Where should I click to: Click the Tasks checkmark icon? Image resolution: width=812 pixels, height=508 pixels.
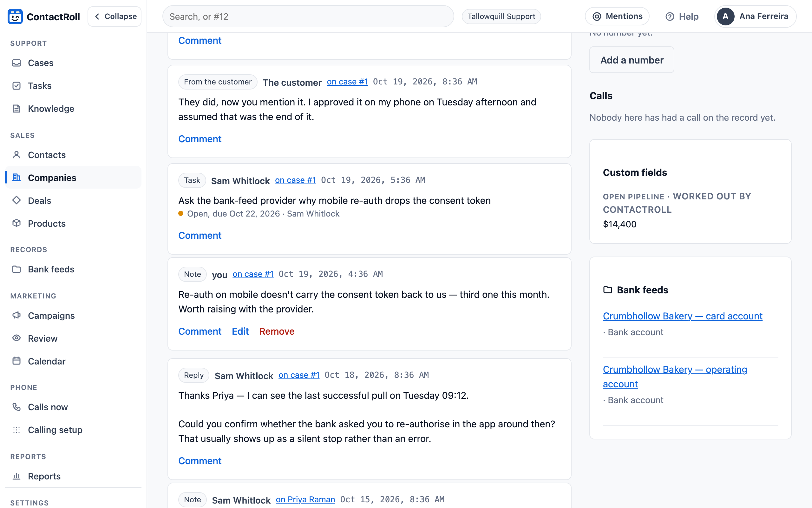click(x=16, y=86)
